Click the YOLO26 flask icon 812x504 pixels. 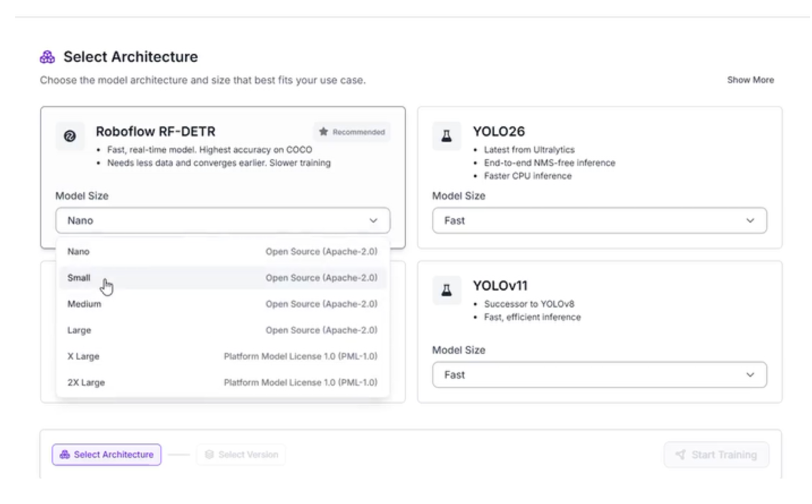446,136
